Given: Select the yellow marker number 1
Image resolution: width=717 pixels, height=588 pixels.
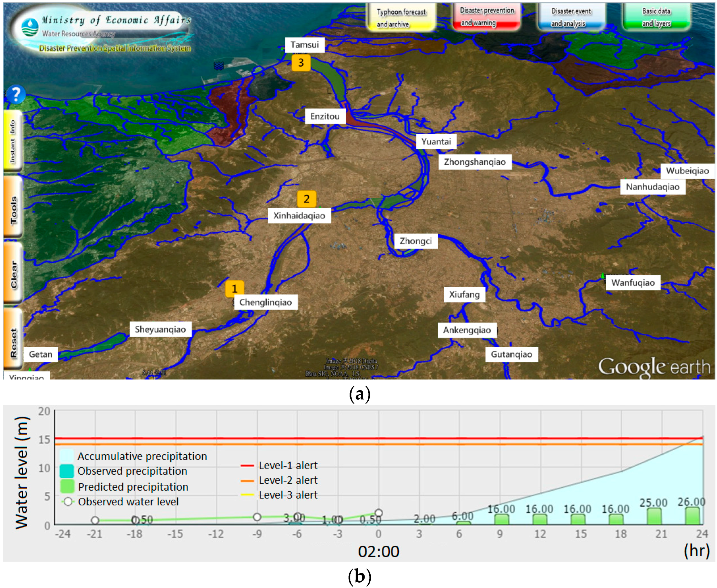Looking at the screenshot, I should point(234,288).
